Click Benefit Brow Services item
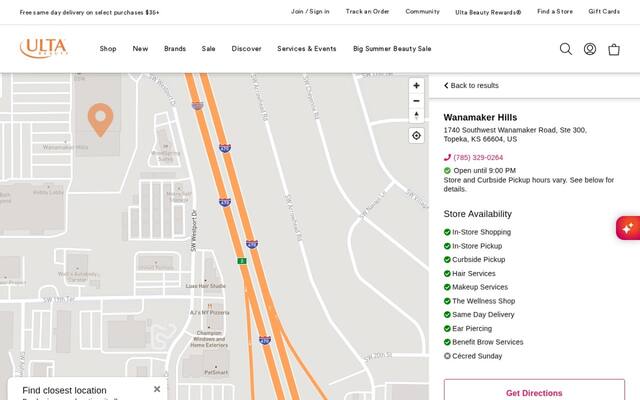 pyautogui.click(x=484, y=342)
